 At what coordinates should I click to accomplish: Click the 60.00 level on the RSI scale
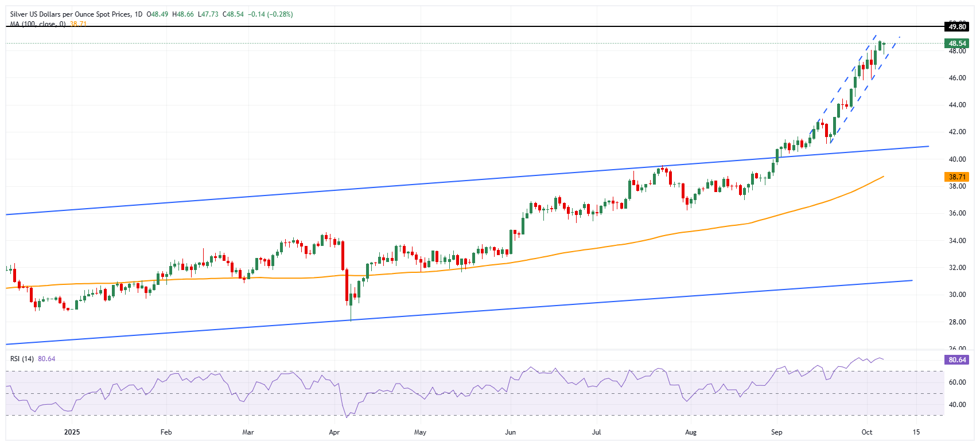click(x=956, y=382)
